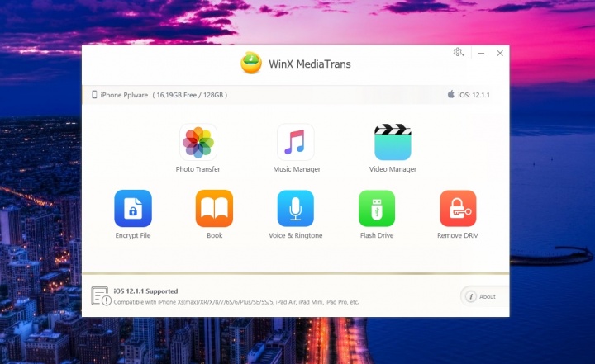Click the "iOS 12.1.1 Supported" heading

coord(145,291)
